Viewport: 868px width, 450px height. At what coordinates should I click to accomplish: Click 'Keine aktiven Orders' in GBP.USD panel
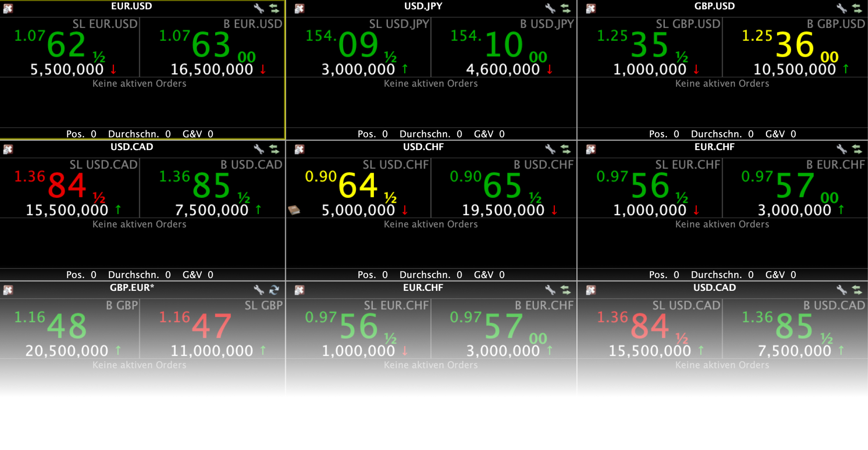(722, 84)
